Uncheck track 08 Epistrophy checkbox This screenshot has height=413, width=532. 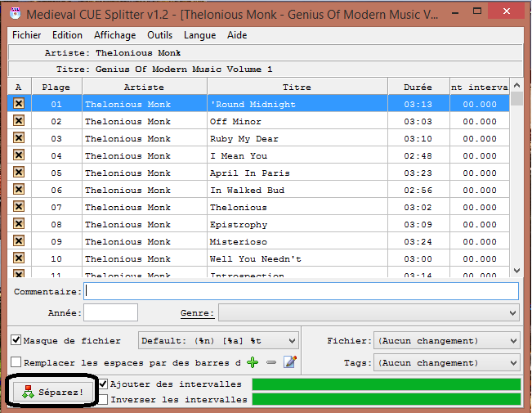click(x=19, y=223)
